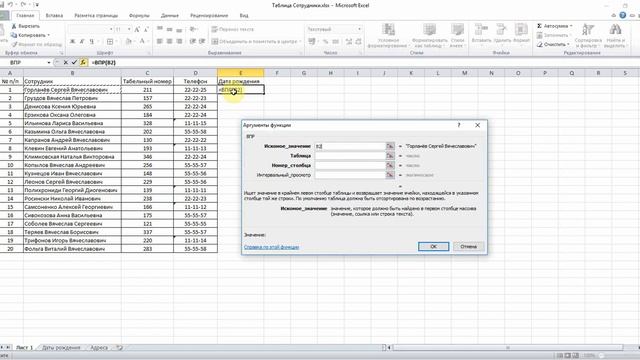
Task: Open the Clear (Очистить) dropdown arrow
Action: (569, 44)
